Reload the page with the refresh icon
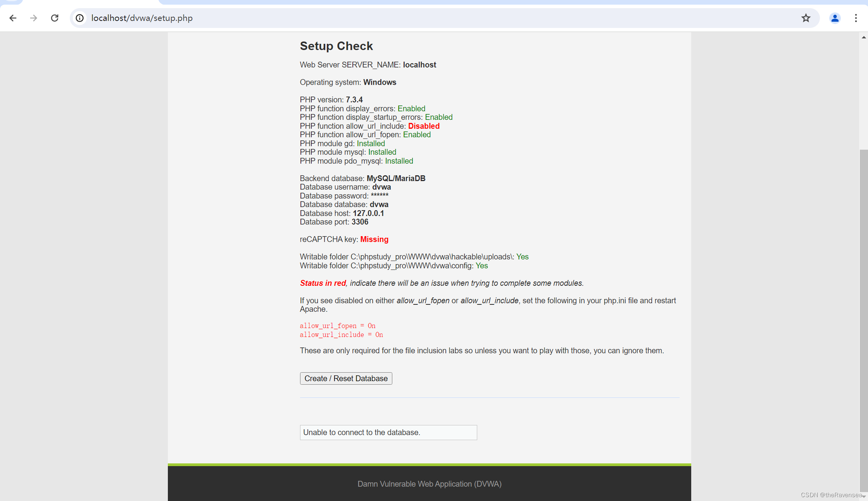The width and height of the screenshot is (868, 501). coord(55,18)
